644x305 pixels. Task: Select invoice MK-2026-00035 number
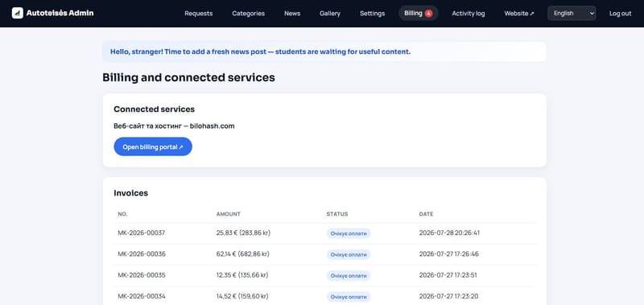point(142,275)
